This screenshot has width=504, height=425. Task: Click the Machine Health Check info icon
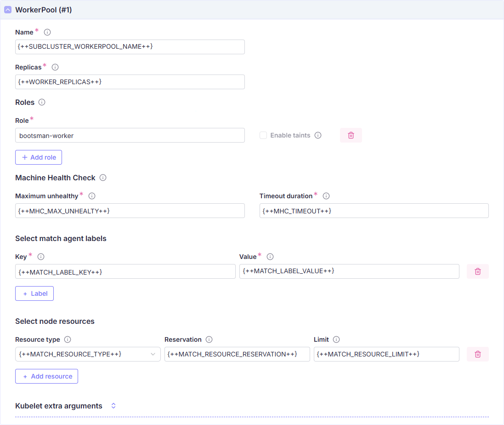tap(103, 178)
